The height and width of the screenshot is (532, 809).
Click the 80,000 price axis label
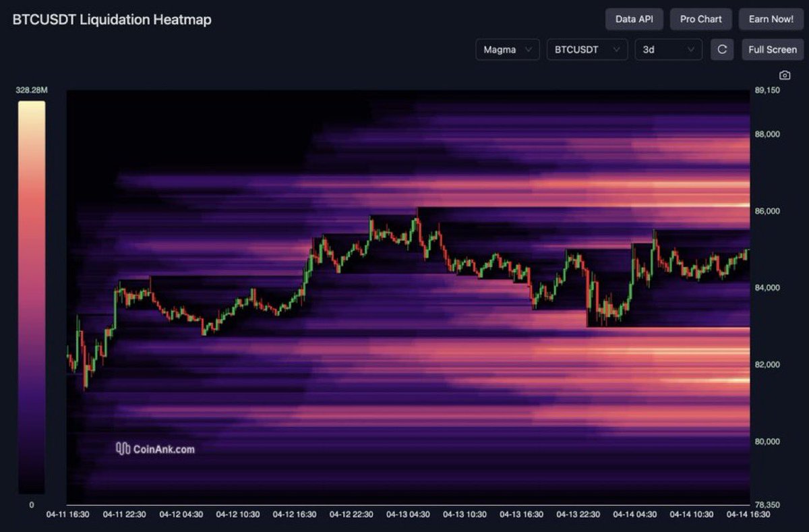pos(767,442)
